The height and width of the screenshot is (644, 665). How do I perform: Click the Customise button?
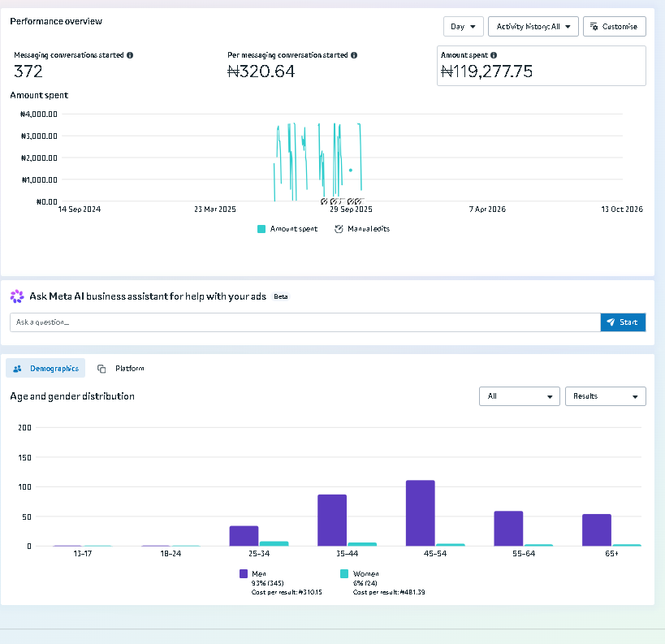point(614,26)
